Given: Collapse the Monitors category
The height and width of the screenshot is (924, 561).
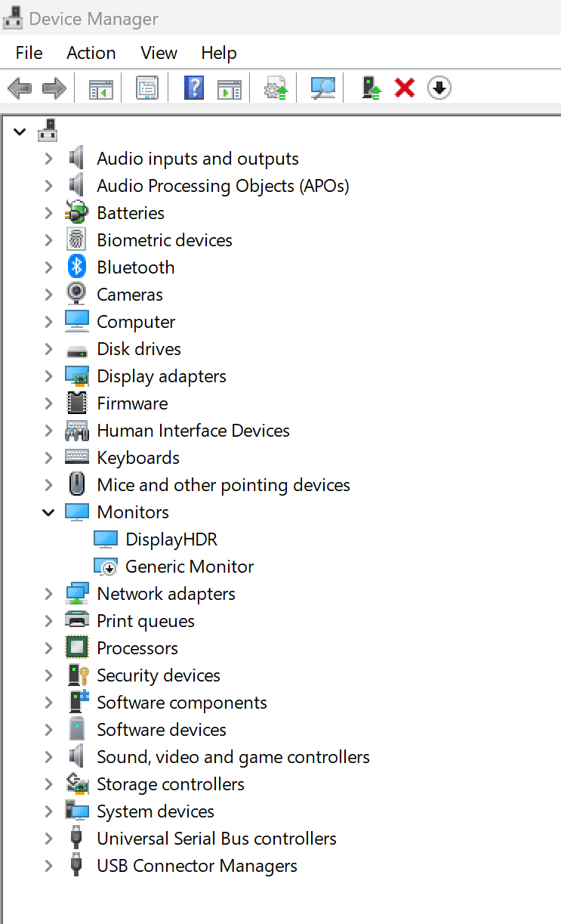Looking at the screenshot, I should click(x=48, y=512).
